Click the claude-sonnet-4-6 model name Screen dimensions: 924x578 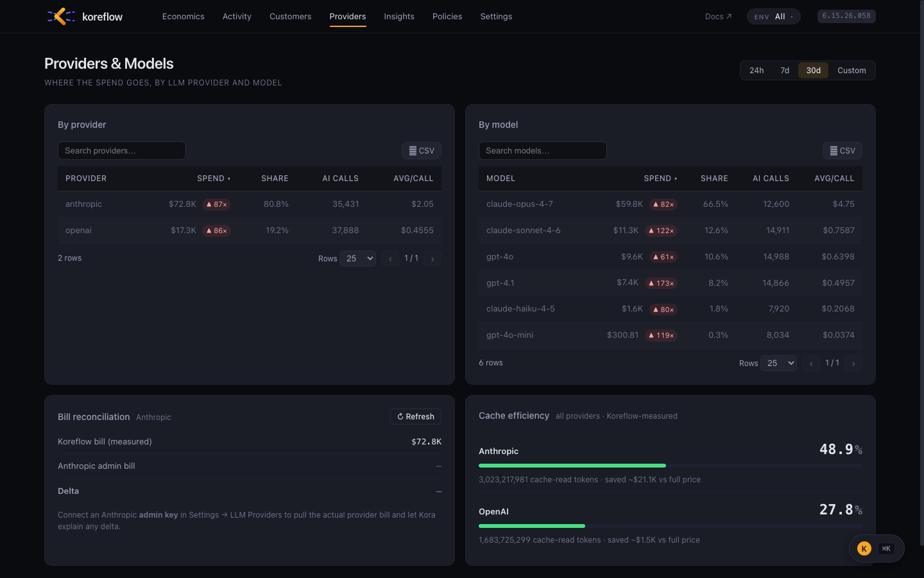click(x=524, y=231)
